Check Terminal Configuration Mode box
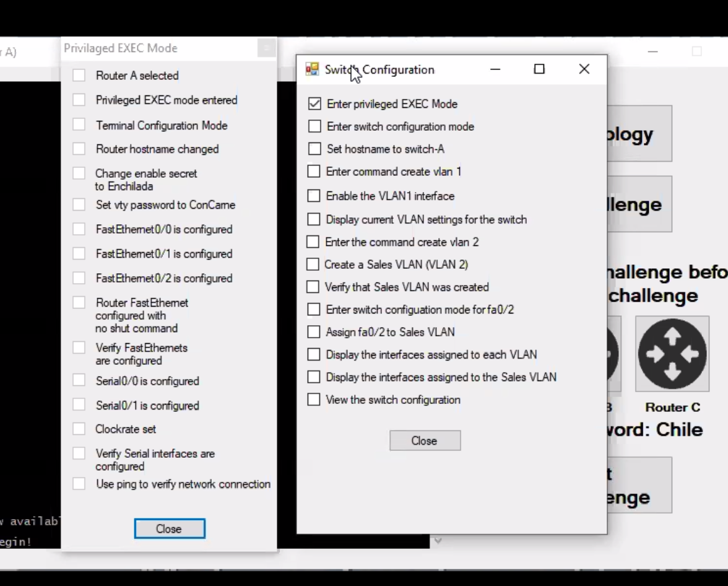The width and height of the screenshot is (728, 586). pyautogui.click(x=79, y=125)
